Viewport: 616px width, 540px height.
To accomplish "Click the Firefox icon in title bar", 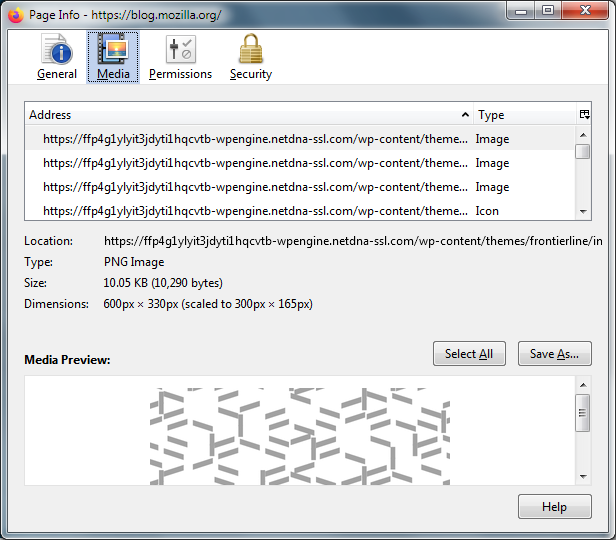I will coord(14,15).
